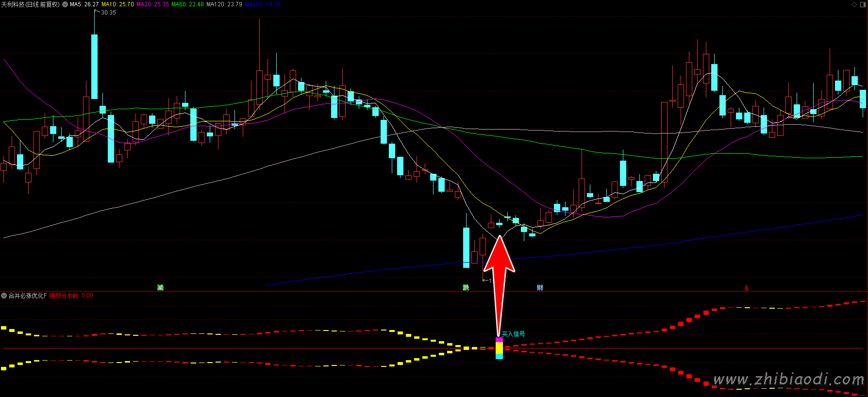
Task: Click the red $ dividend marker
Action: tap(747, 288)
